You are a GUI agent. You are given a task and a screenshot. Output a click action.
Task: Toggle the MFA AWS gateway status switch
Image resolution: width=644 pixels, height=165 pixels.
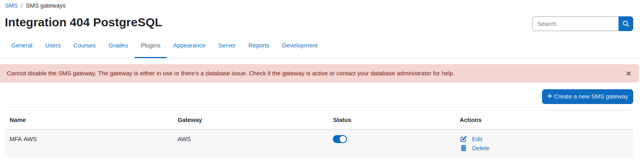pos(340,139)
